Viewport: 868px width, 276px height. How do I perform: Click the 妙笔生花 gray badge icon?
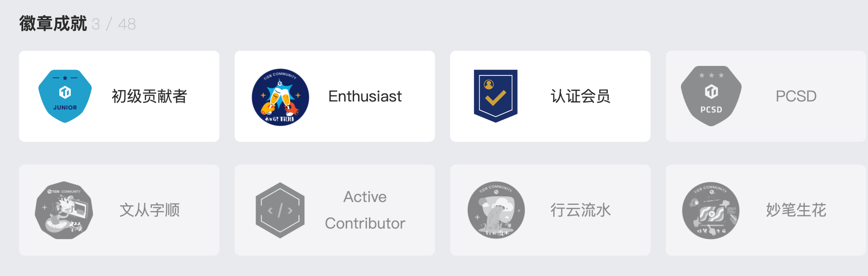[711, 210]
